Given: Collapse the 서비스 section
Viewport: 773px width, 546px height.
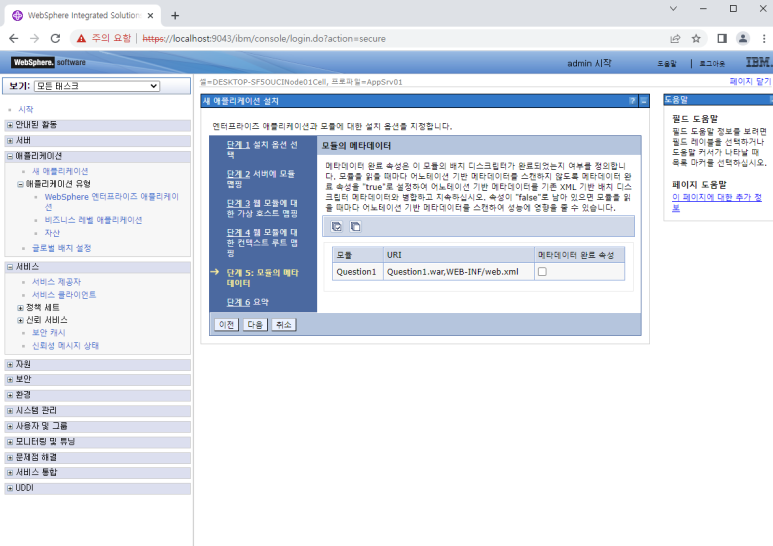Looking at the screenshot, I should pos(10,267).
